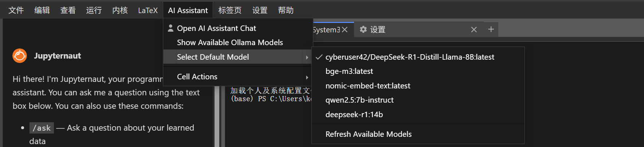Close the 设置 tab
Screen dimensions: 644x147
pos(474,29)
